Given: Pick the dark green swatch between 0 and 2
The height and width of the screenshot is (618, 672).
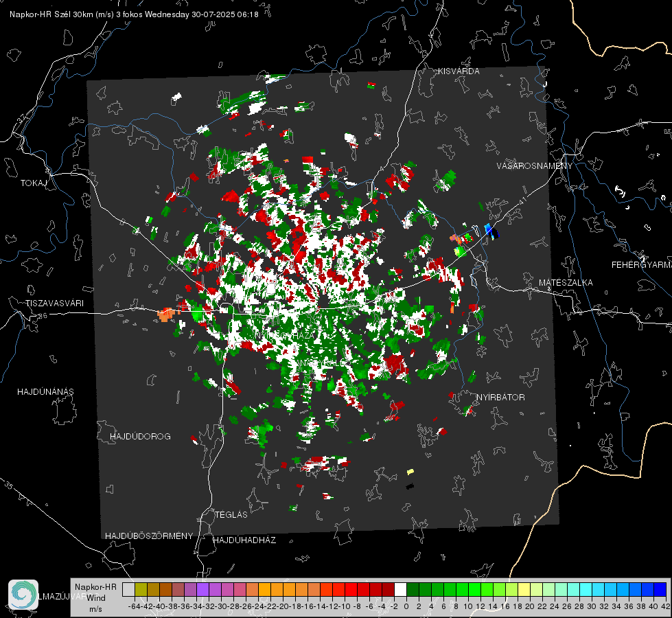Looking at the screenshot, I should pos(413,589).
